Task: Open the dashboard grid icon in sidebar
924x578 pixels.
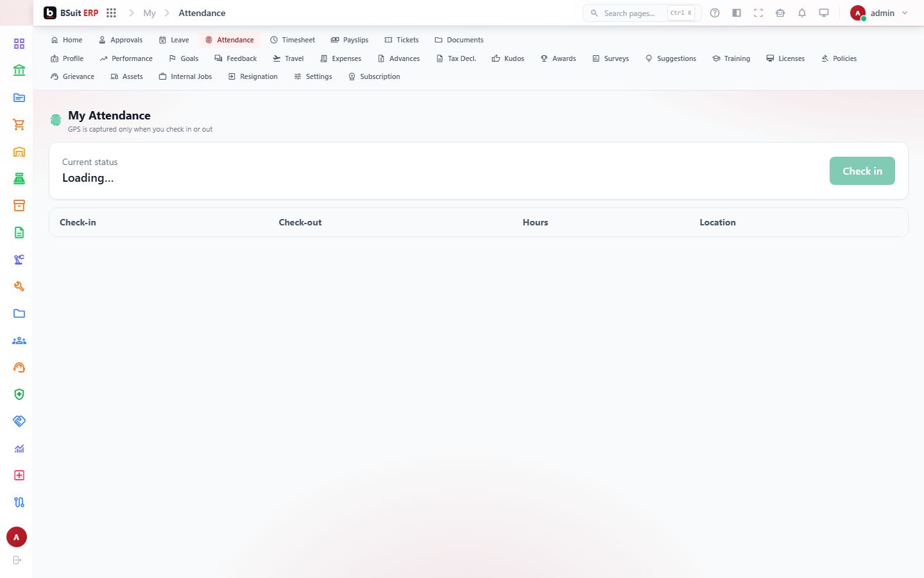Action: coord(19,44)
